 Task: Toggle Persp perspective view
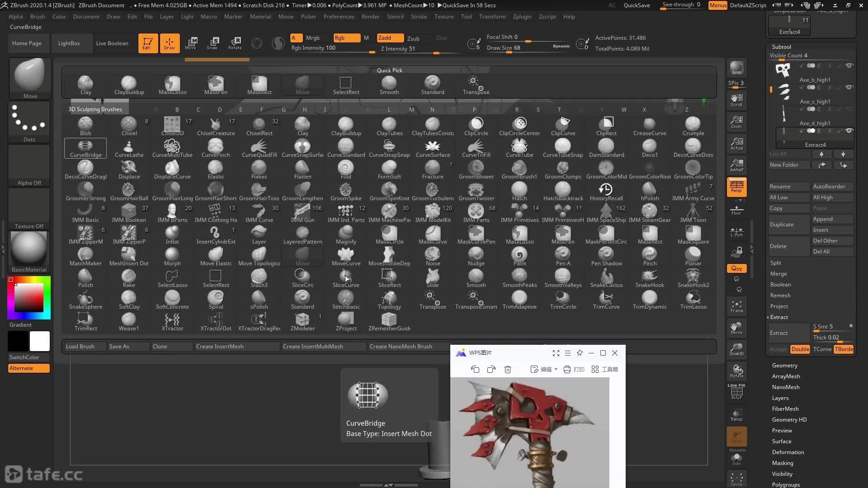(x=736, y=187)
